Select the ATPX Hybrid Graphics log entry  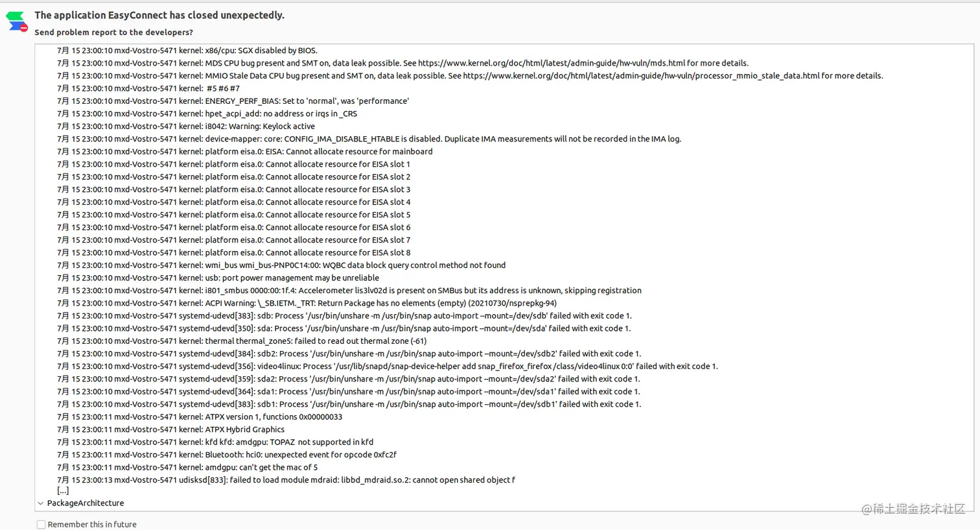(170, 429)
